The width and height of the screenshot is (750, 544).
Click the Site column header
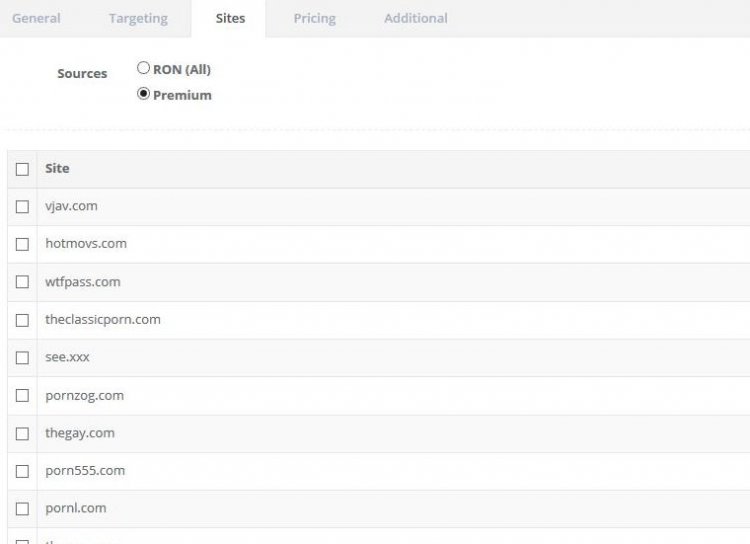tap(57, 168)
